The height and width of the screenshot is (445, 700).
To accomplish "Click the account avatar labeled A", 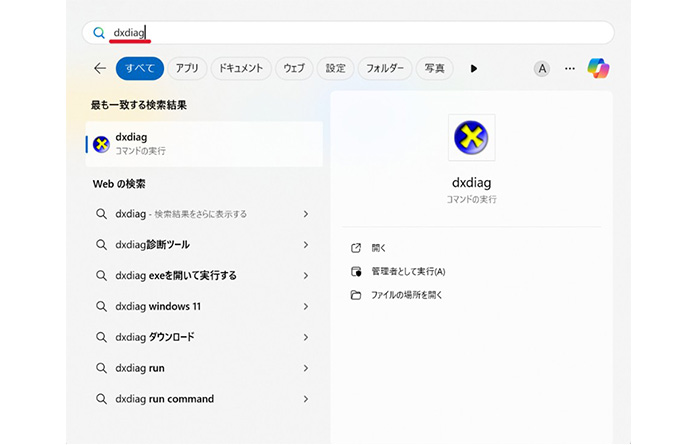I will tap(542, 69).
